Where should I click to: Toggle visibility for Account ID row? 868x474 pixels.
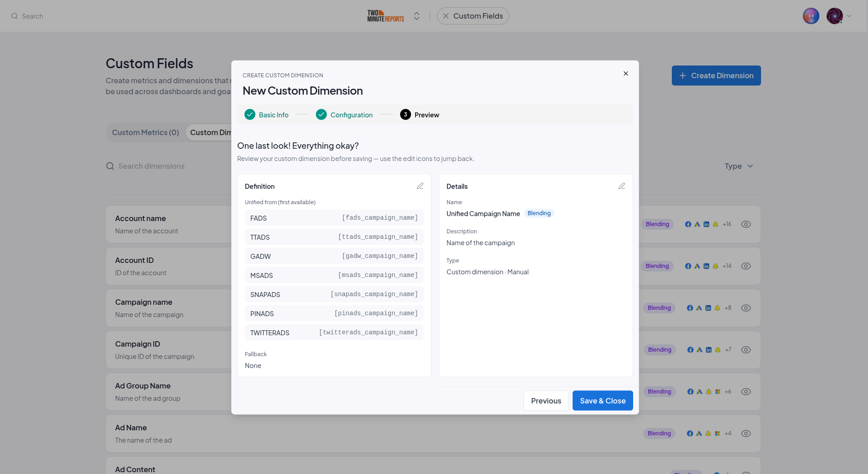(746, 266)
